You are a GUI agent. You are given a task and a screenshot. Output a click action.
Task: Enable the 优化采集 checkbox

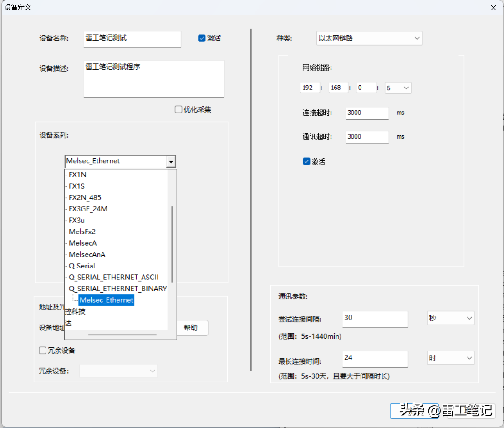[x=178, y=109]
